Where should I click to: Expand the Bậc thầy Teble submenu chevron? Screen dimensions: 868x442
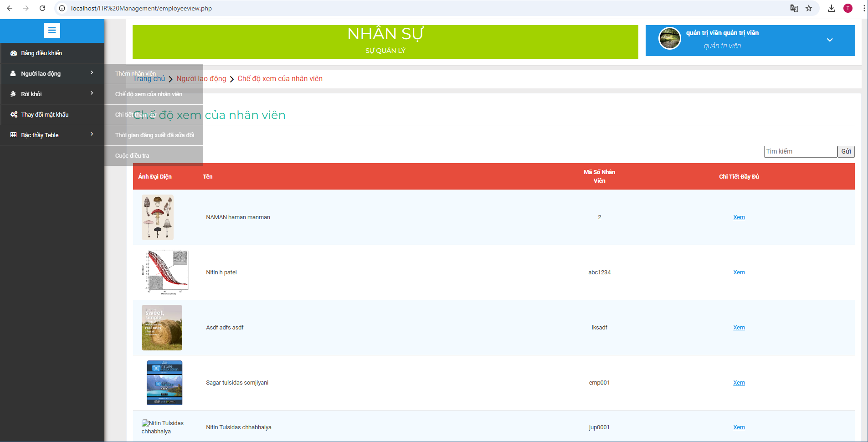[92, 134]
